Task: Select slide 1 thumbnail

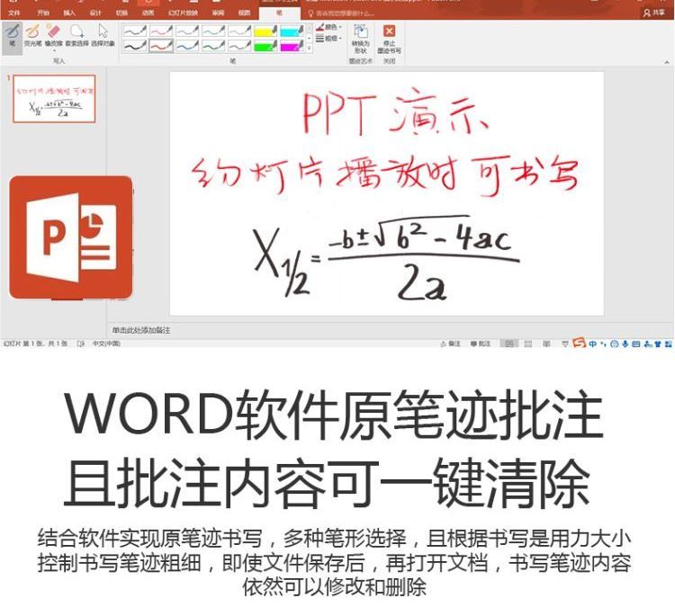Action: tap(54, 99)
